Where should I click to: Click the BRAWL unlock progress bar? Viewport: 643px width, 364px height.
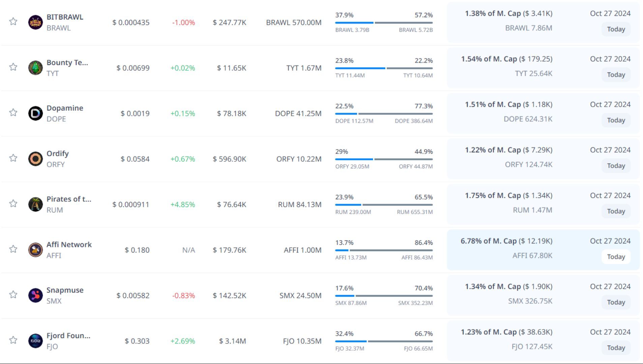coord(384,23)
